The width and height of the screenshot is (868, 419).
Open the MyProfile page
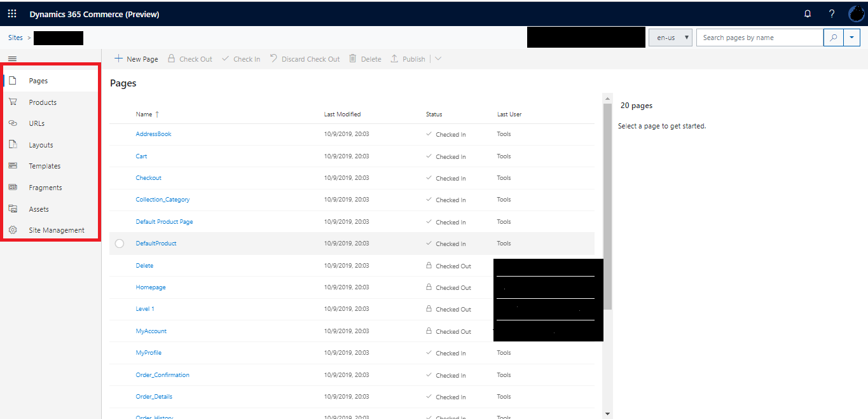point(149,353)
